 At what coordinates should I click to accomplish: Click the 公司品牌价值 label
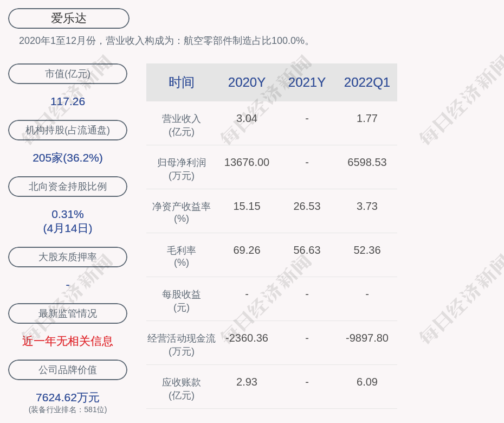tap(68, 370)
